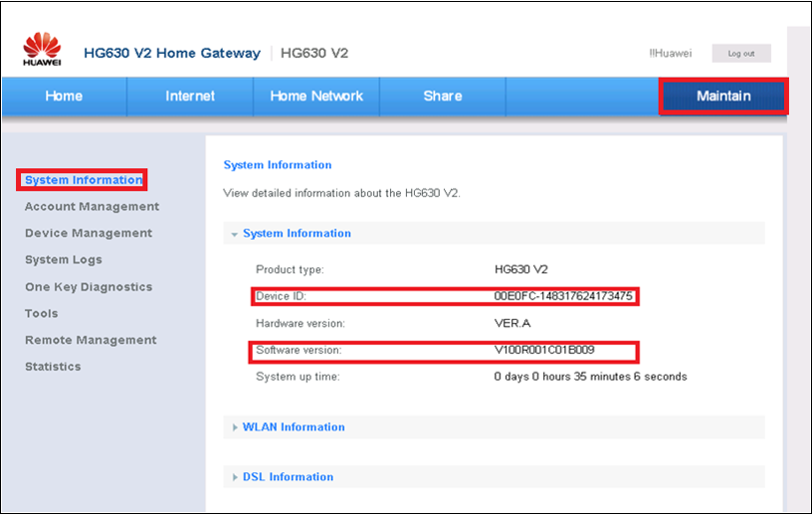Screen dimensions: 812x515
Task: Go to the Share tab
Action: 442,96
